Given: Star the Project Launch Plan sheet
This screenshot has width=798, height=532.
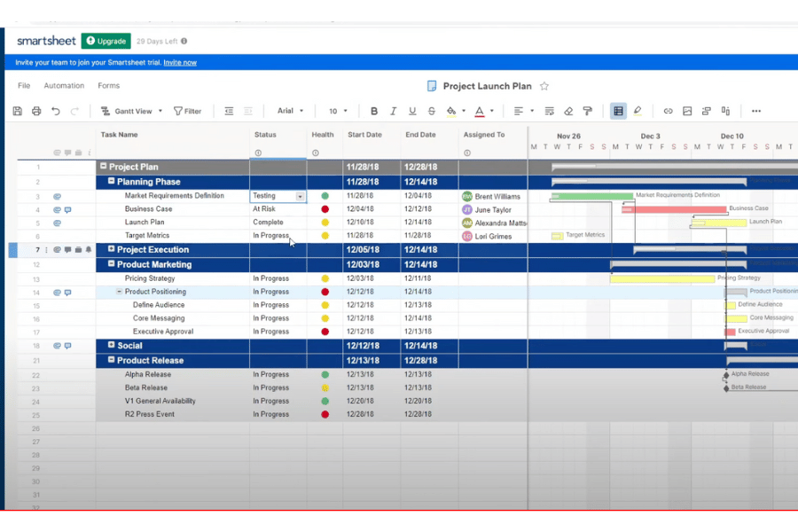Looking at the screenshot, I should point(544,86).
